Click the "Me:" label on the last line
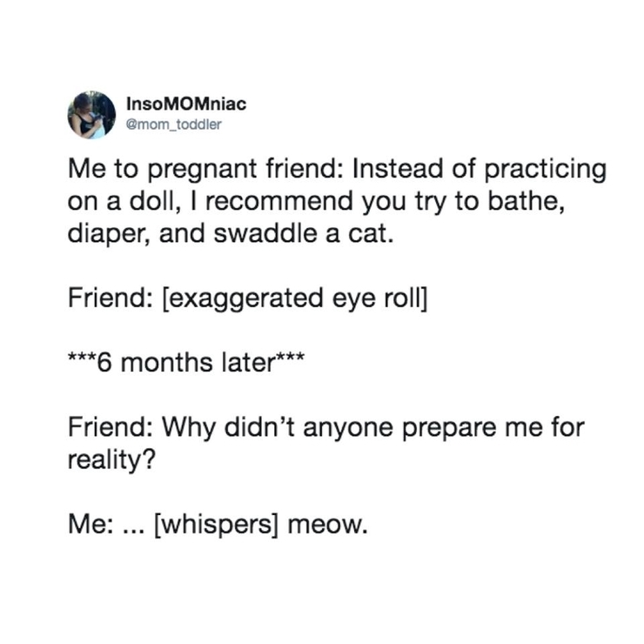The image size is (644, 644). (91, 525)
